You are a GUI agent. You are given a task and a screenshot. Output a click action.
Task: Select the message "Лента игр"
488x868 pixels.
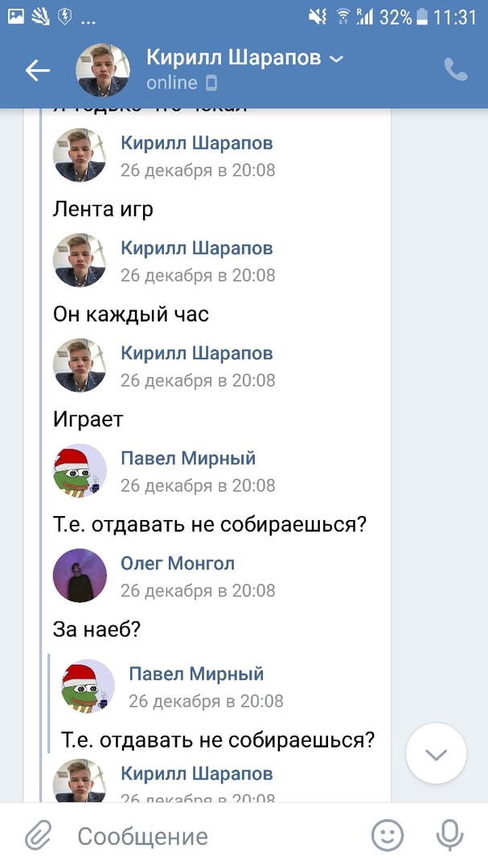tap(103, 209)
